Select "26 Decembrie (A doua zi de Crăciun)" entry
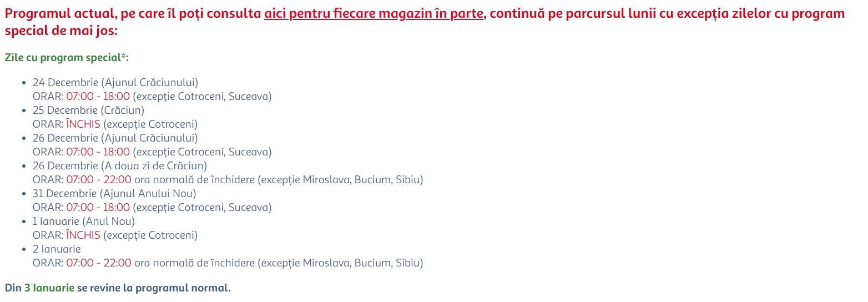Image resolution: width=868 pixels, height=302 pixels. click(x=119, y=166)
